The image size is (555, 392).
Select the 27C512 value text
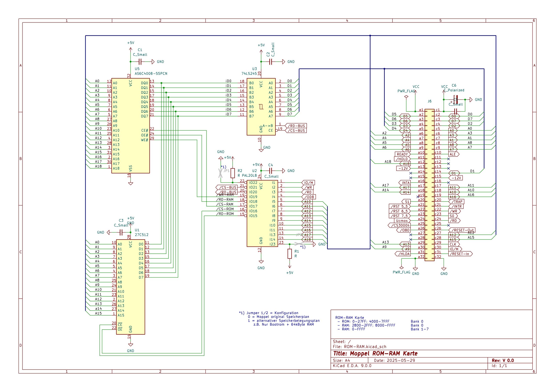coord(141,235)
